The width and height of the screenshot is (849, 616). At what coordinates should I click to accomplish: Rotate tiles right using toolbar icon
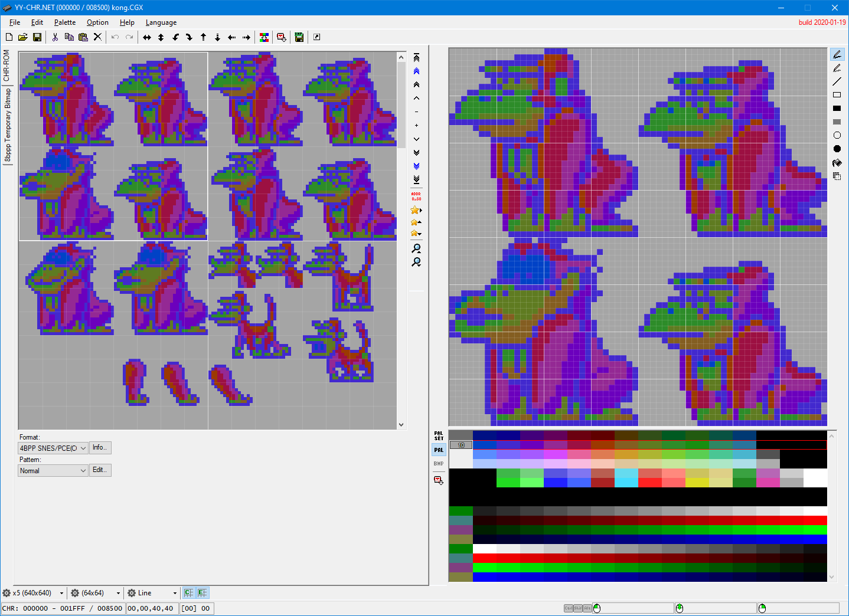(x=189, y=37)
